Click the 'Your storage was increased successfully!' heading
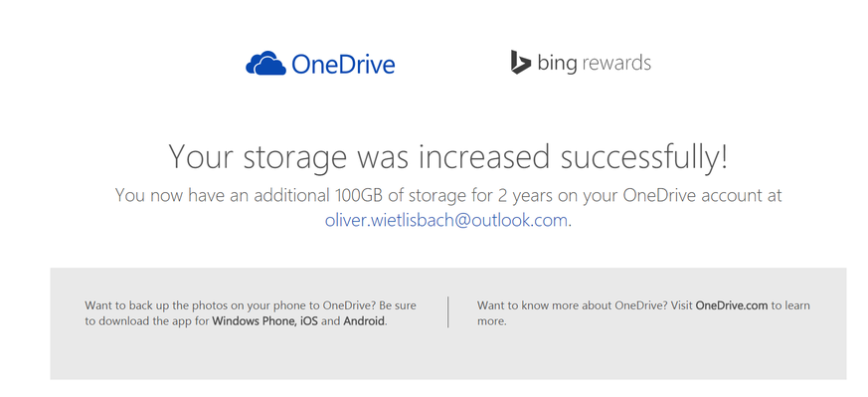 coord(447,156)
